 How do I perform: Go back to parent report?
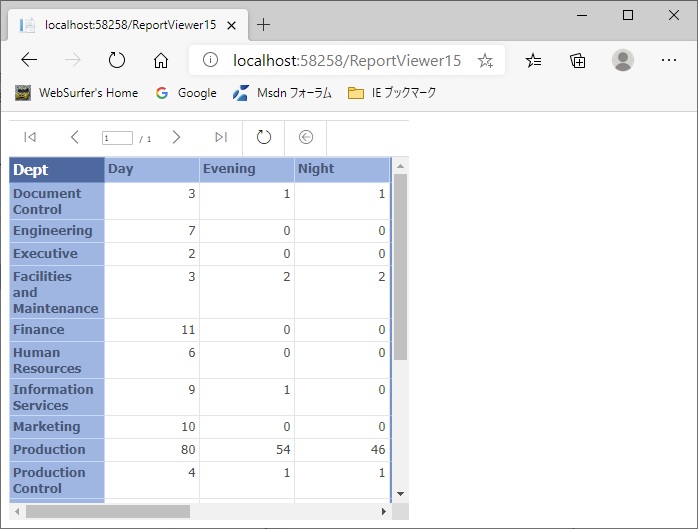pos(306,137)
